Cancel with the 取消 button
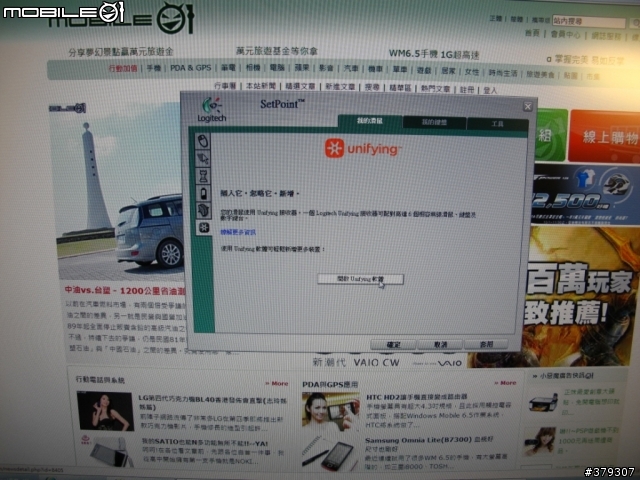The image size is (640, 480). coord(440,345)
